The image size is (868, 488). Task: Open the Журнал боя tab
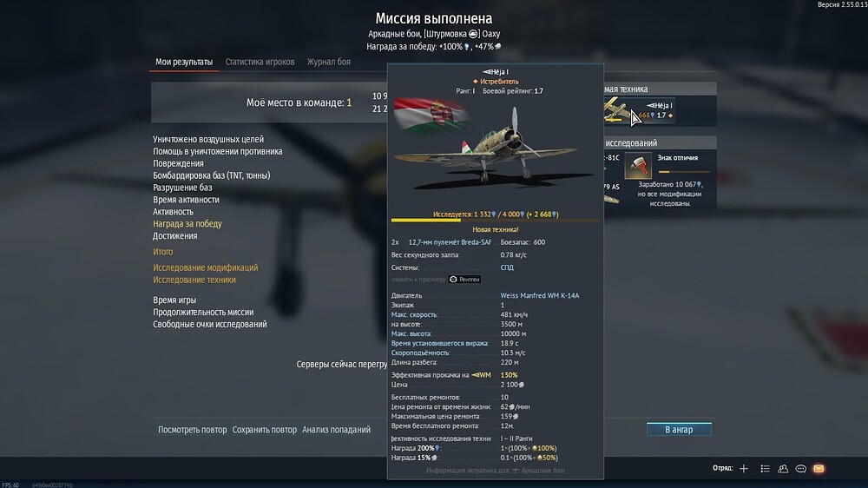(x=329, y=62)
